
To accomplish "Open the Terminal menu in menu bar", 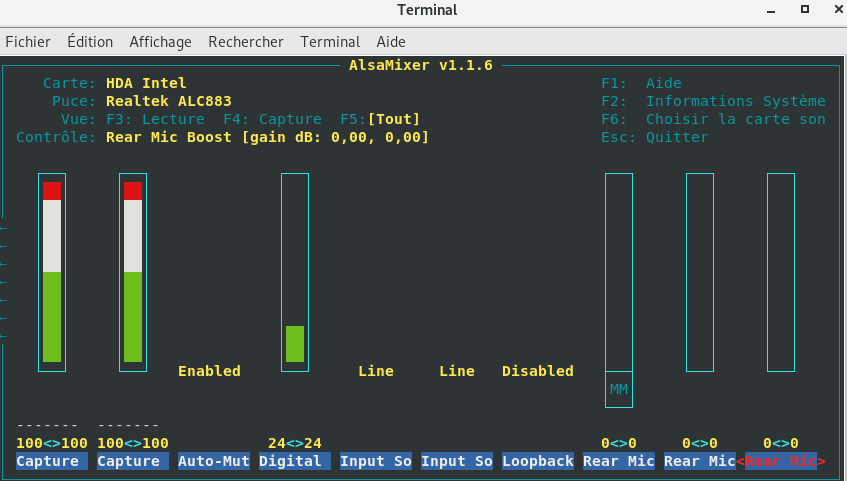I will point(330,42).
